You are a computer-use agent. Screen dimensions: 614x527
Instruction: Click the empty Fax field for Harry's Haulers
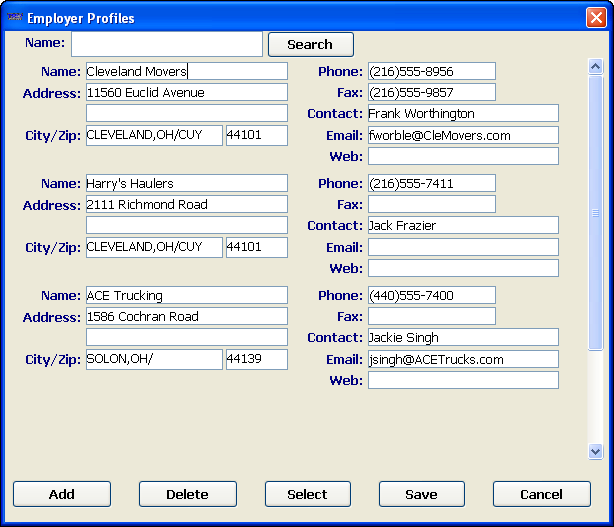(x=431, y=204)
